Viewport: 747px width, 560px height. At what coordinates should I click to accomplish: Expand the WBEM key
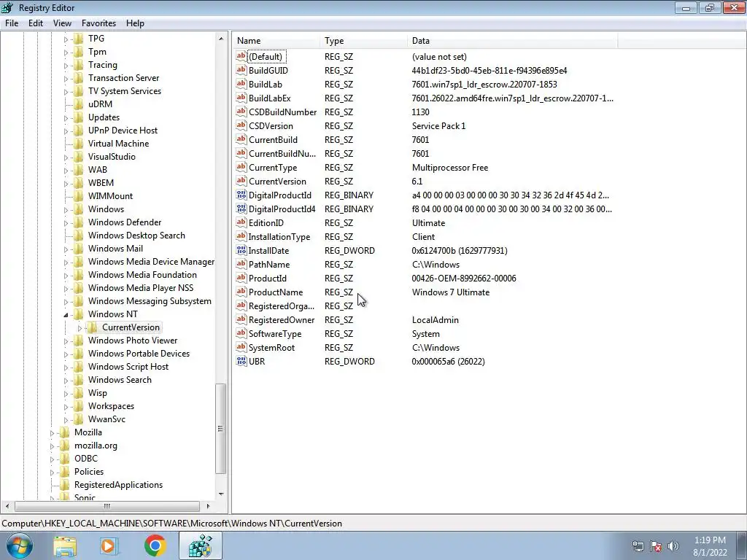pyautogui.click(x=66, y=183)
